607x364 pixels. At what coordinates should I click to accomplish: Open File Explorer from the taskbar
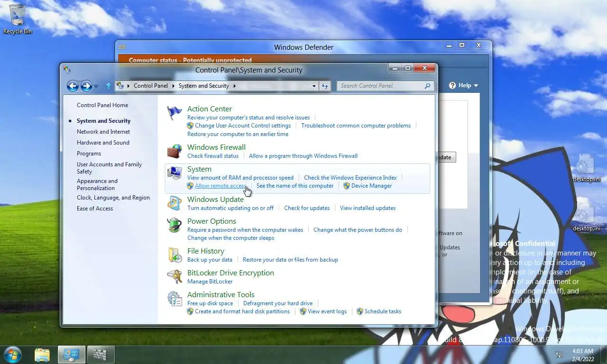[42, 355]
